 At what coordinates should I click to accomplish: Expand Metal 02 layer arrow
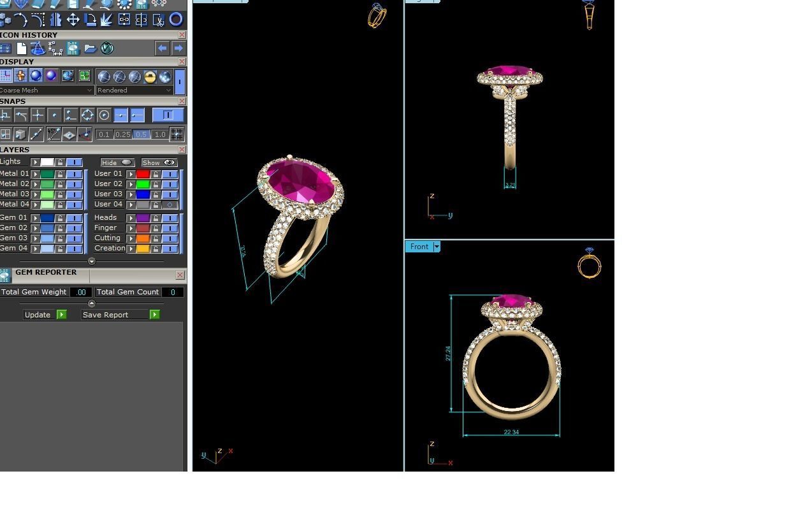coord(36,184)
